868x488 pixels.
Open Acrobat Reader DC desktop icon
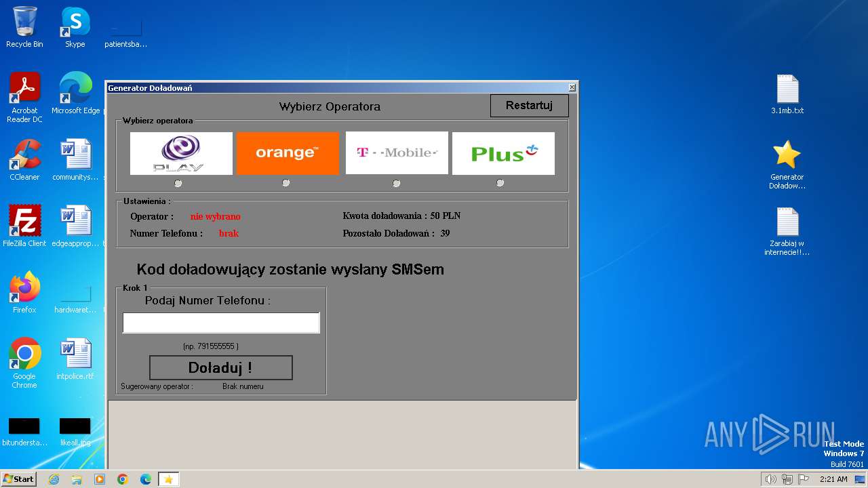(x=24, y=98)
